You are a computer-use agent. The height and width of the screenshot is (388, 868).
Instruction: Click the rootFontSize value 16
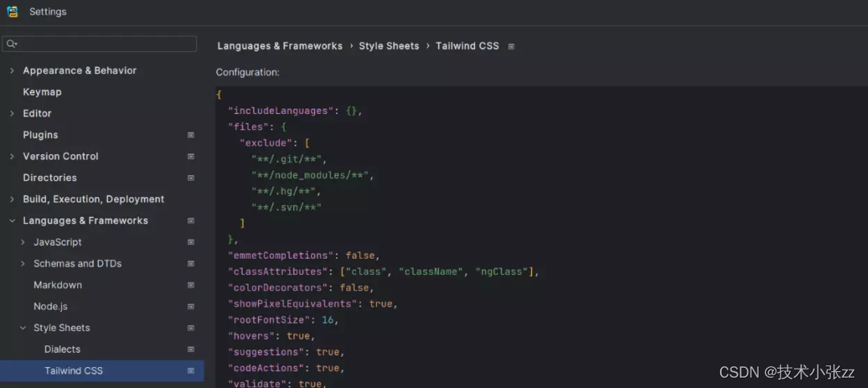[326, 320]
